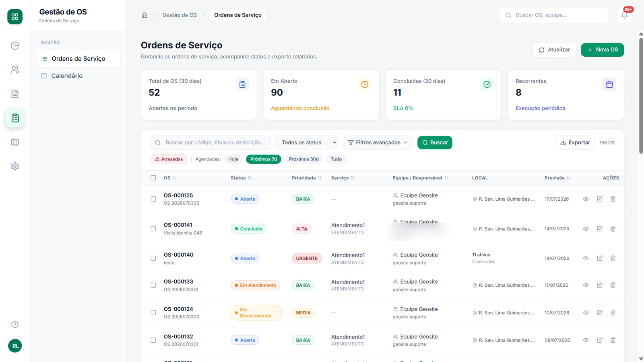Filter by Atrasadas orders
644x362 pixels.
coord(169,159)
